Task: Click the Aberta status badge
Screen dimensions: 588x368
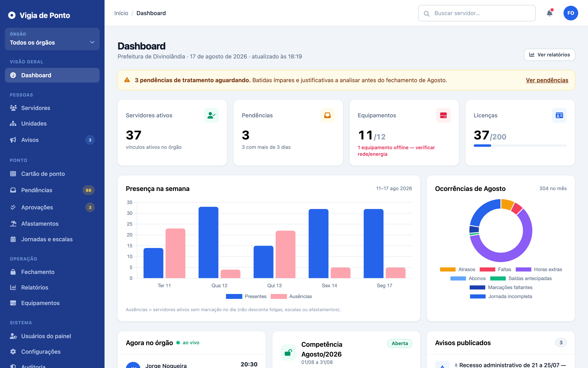Action: tap(399, 343)
